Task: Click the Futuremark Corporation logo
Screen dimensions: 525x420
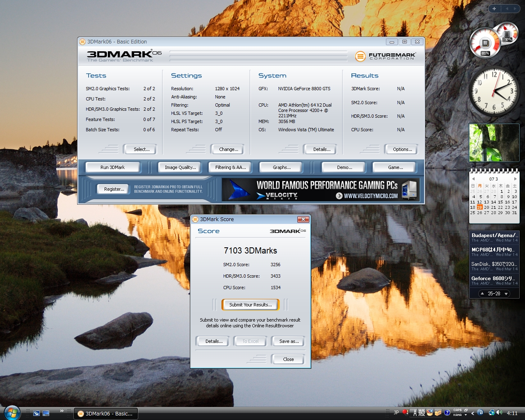Action: click(386, 56)
